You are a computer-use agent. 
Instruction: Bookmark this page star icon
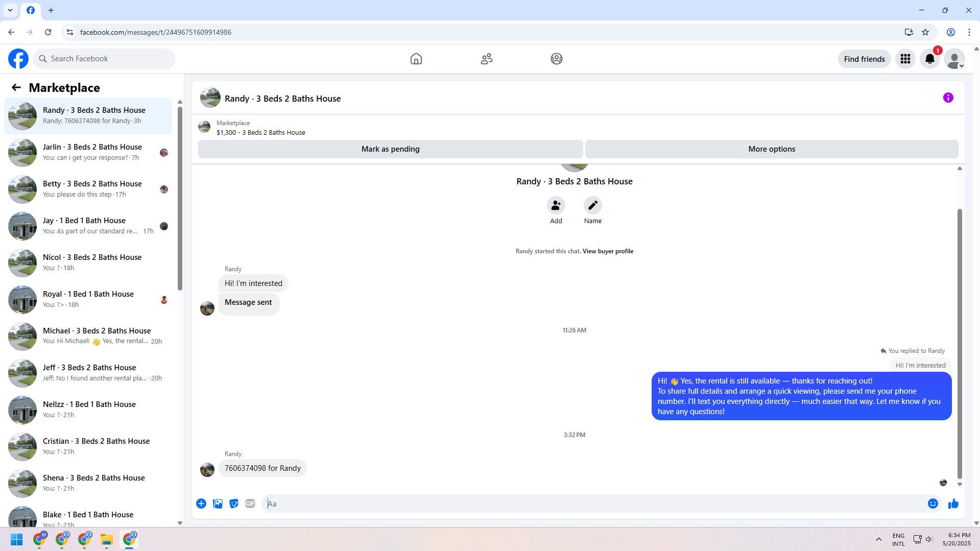[x=925, y=32]
